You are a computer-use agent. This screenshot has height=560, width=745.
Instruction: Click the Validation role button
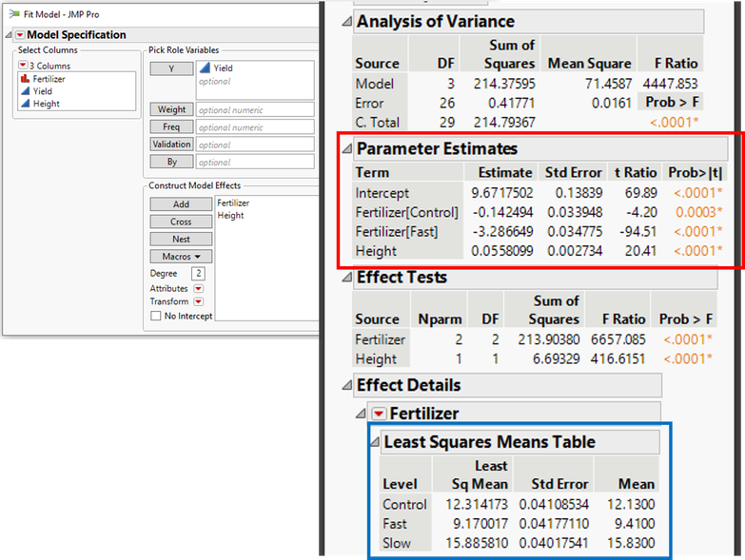(x=171, y=145)
